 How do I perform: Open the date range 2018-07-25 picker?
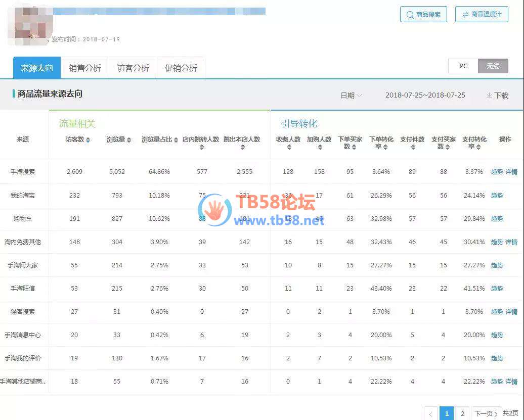point(425,95)
